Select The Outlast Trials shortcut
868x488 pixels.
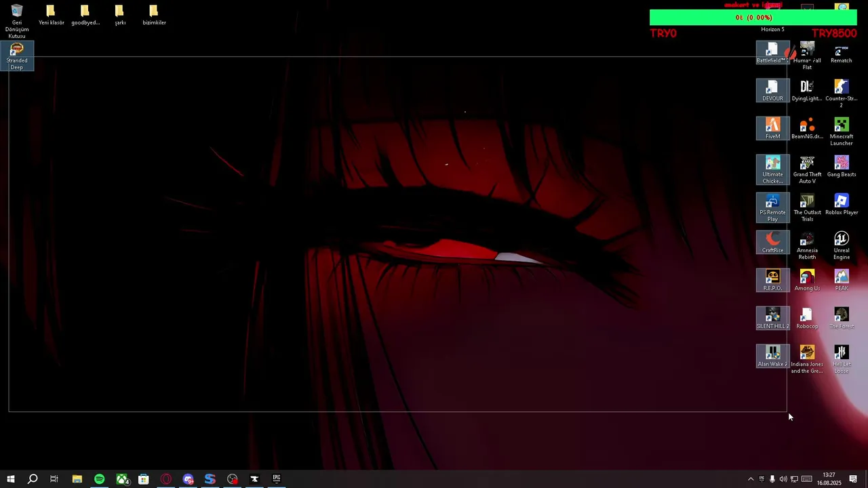[x=807, y=207]
